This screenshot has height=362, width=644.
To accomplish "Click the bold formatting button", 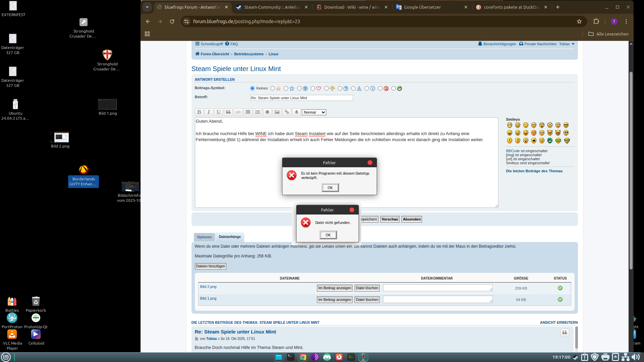I will pyautogui.click(x=199, y=112).
